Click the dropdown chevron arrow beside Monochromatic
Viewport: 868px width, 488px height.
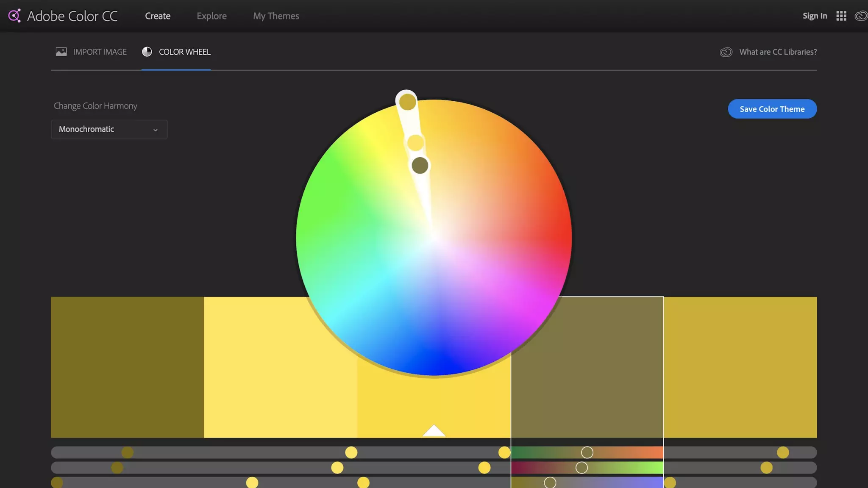[x=156, y=130]
